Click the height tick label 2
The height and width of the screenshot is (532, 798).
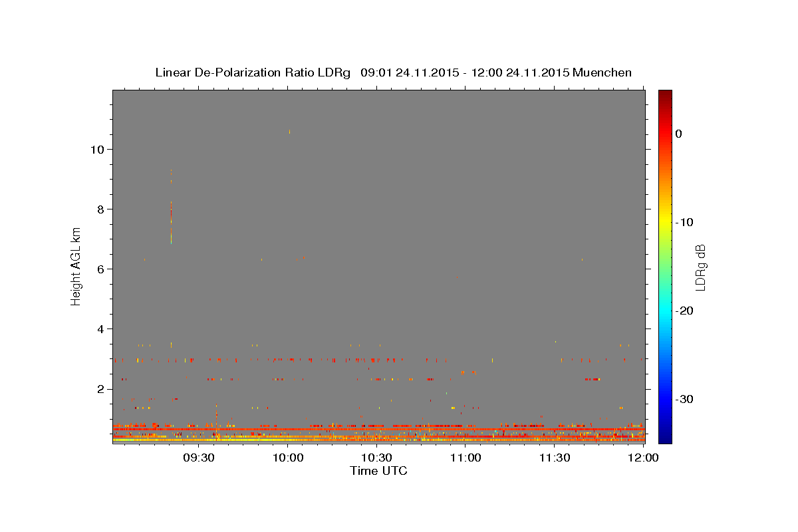(x=102, y=389)
